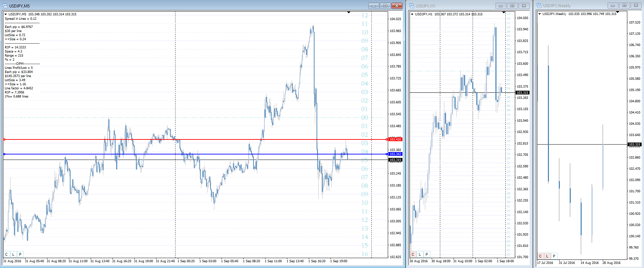The image size is (644, 268).
Task: Click the C button on M5 chart
Action: (x=6, y=254)
